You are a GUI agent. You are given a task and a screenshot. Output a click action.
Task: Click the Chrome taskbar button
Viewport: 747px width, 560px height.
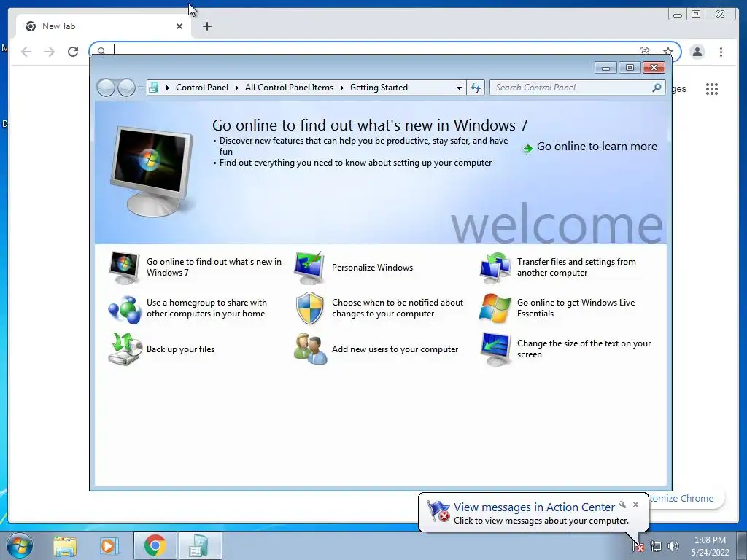point(155,545)
